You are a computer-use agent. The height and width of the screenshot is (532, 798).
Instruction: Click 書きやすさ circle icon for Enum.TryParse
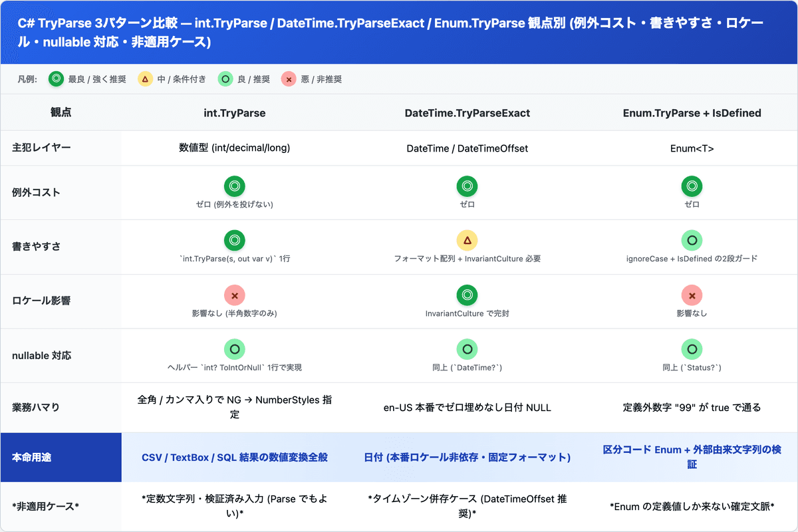point(692,241)
